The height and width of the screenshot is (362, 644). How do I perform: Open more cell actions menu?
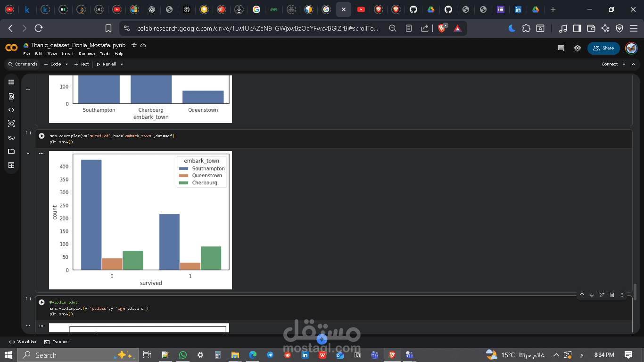pyautogui.click(x=622, y=295)
